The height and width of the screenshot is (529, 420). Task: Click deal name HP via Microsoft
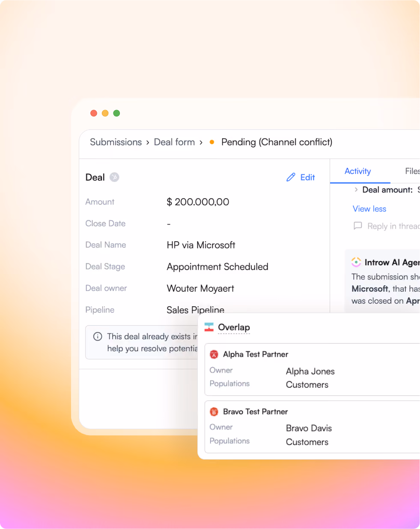[x=201, y=245]
